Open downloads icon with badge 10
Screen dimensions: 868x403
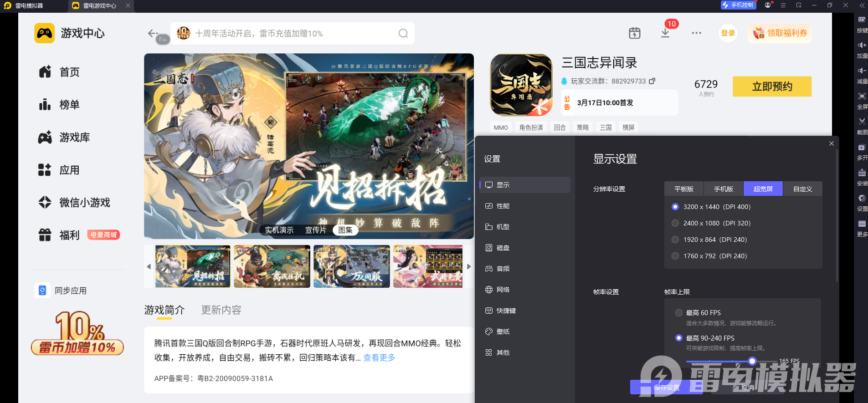(665, 33)
